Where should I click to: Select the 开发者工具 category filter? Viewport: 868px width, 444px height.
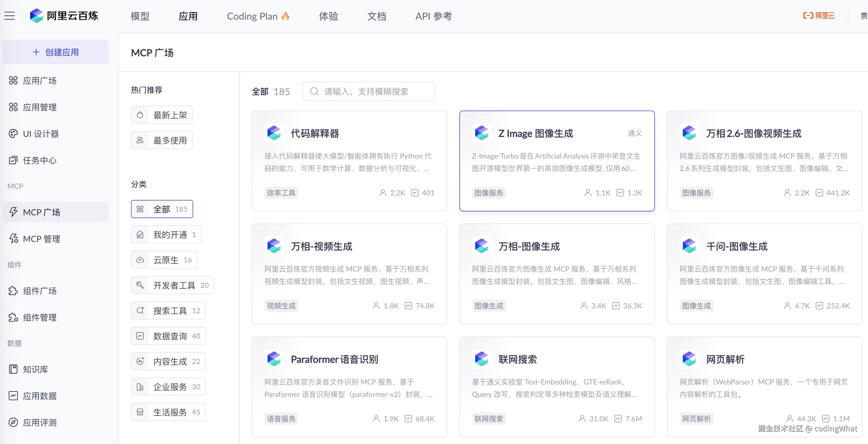pos(173,285)
